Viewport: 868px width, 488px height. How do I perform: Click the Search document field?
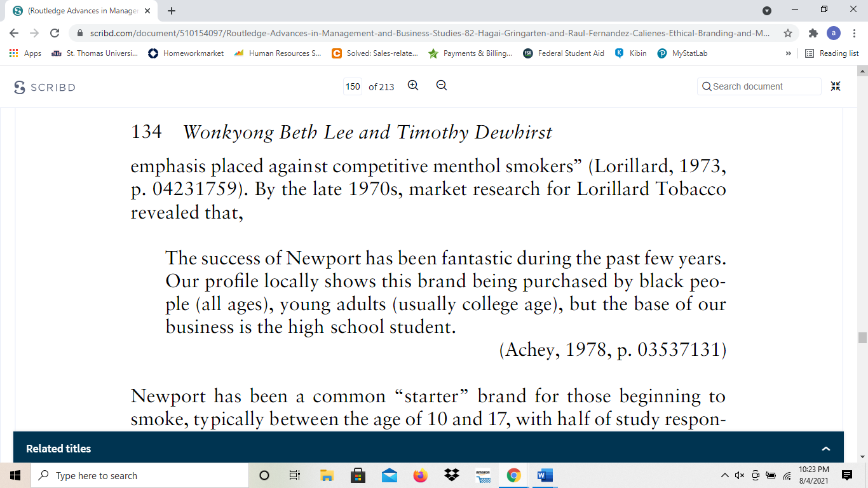pyautogui.click(x=759, y=86)
